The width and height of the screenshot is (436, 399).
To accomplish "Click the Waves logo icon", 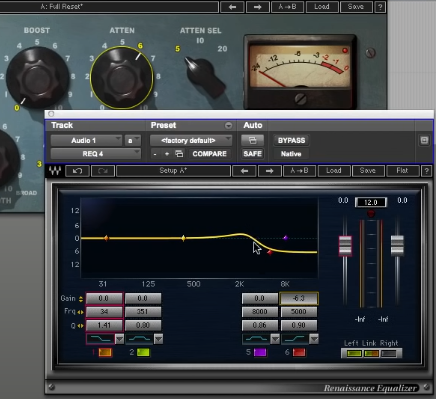I will [55, 171].
